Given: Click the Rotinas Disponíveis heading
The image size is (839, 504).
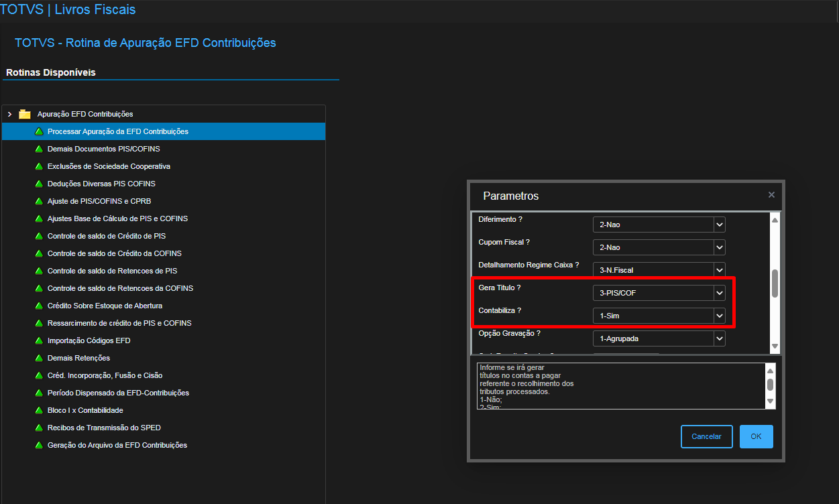Looking at the screenshot, I should [51, 72].
